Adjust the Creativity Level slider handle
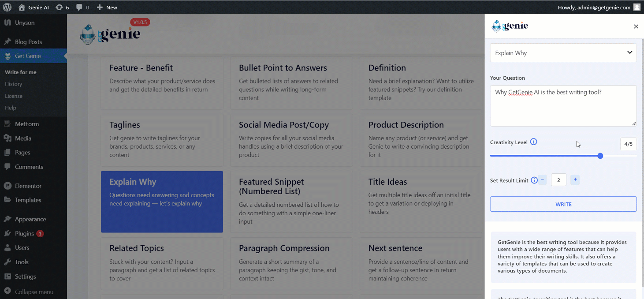 click(600, 156)
